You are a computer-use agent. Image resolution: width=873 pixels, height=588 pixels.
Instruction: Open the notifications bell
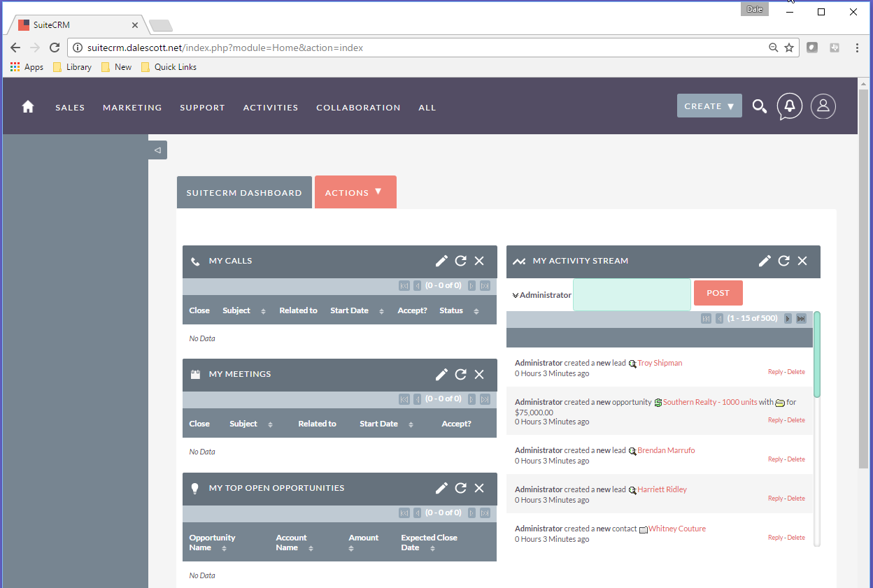790,106
